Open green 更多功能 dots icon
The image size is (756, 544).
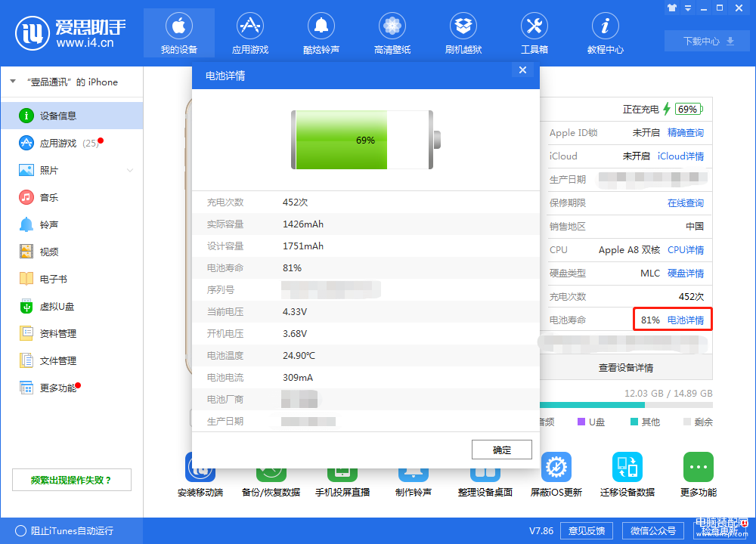[698, 467]
